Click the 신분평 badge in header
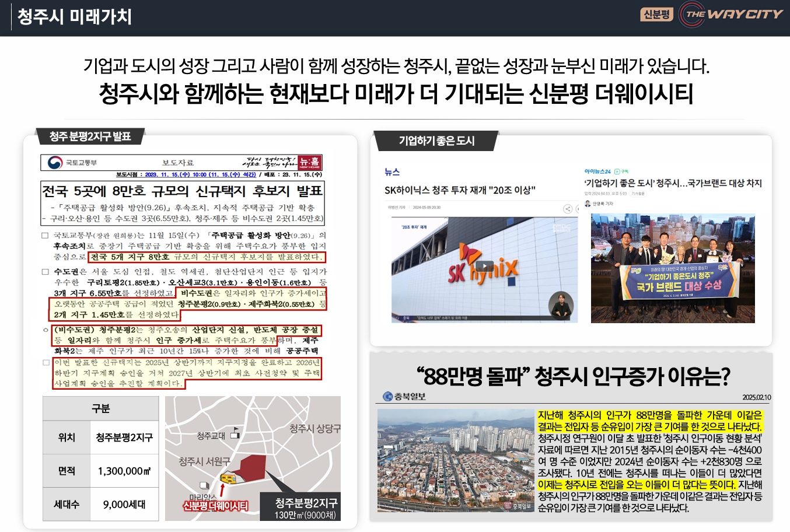Screen dimensions: 790x532 [x=657, y=15]
